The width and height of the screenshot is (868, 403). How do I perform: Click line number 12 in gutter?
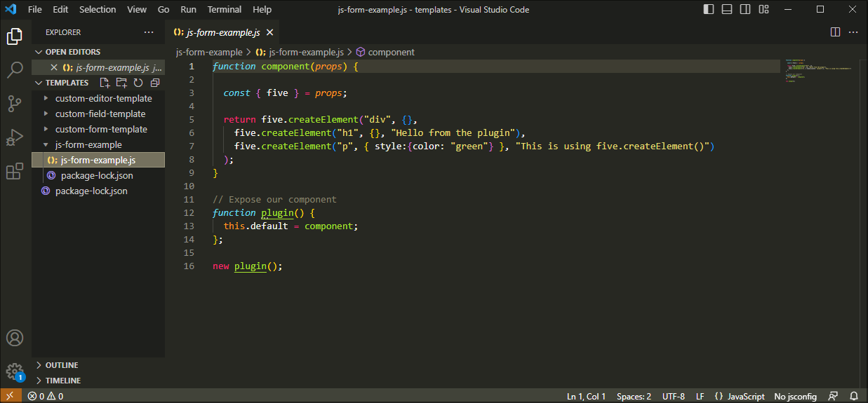(189, 212)
